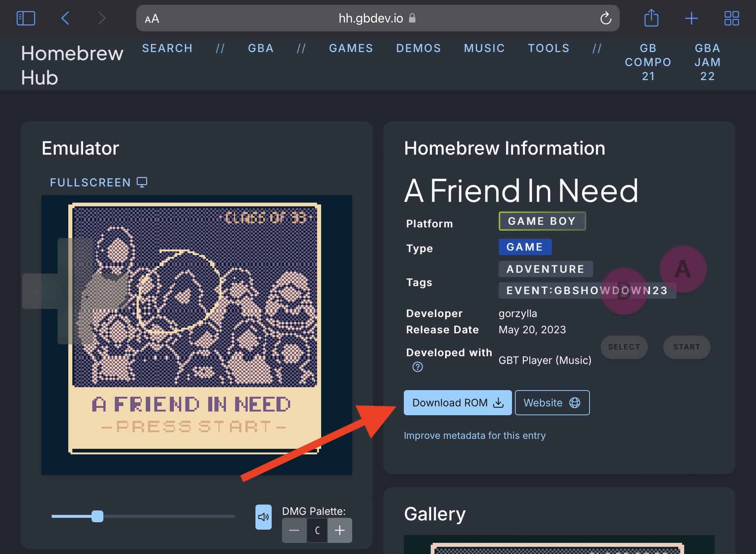This screenshot has width=756, height=554.
Task: Click the Download ROM button
Action: point(458,403)
